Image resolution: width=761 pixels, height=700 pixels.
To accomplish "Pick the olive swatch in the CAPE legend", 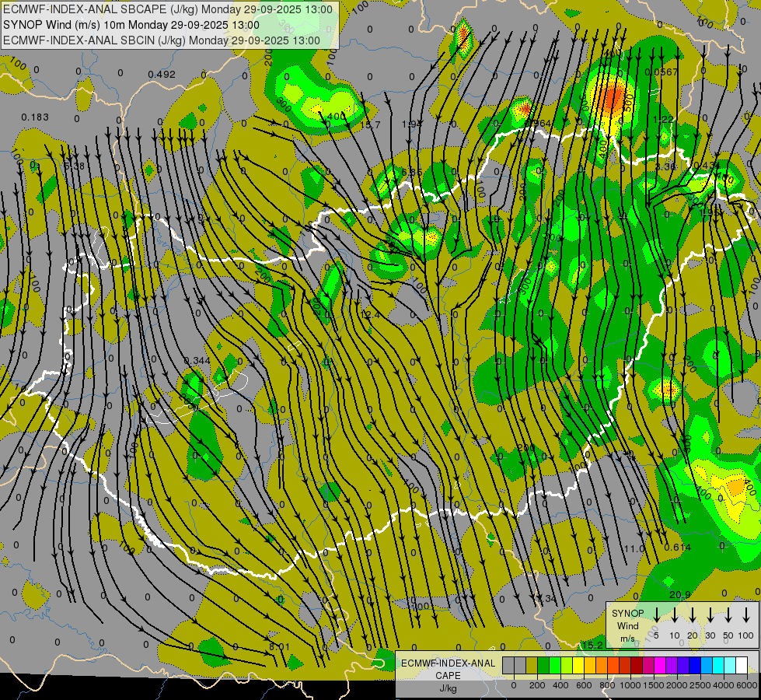I will [x=532, y=666].
